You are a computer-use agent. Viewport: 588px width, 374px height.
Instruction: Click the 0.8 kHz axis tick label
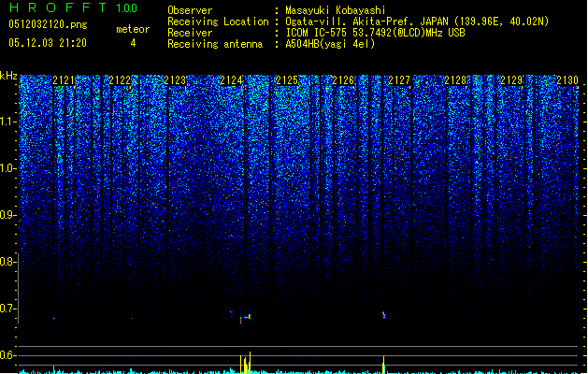[8, 262]
